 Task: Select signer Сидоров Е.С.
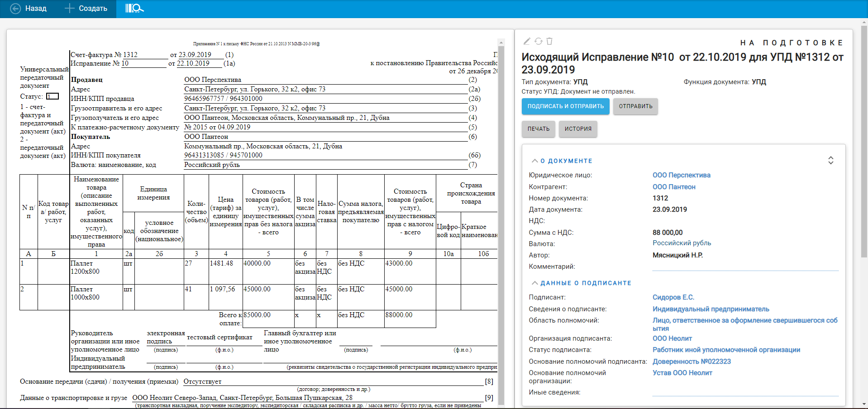point(673,297)
